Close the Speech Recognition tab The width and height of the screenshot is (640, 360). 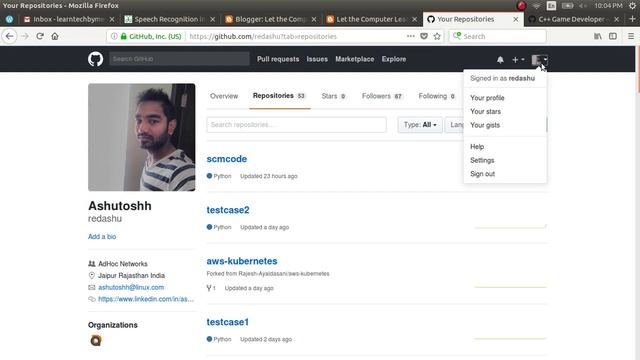[213, 19]
